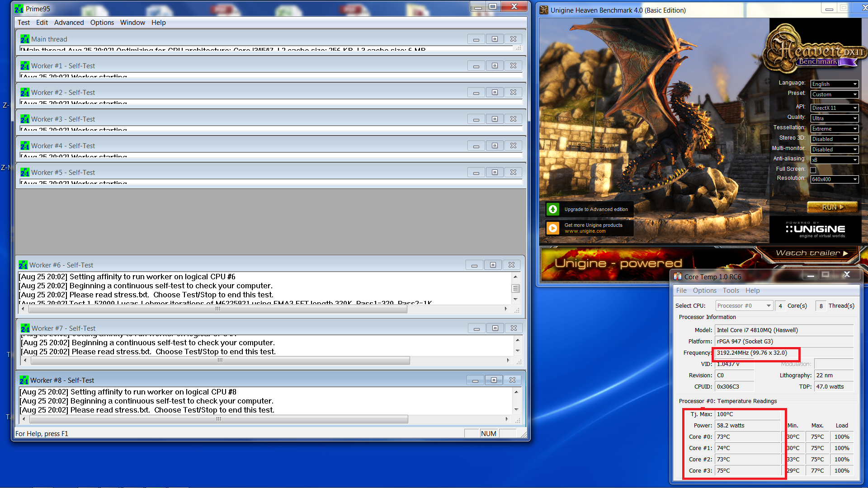
Task: Expand the Tessellation dropdown
Action: (x=834, y=129)
